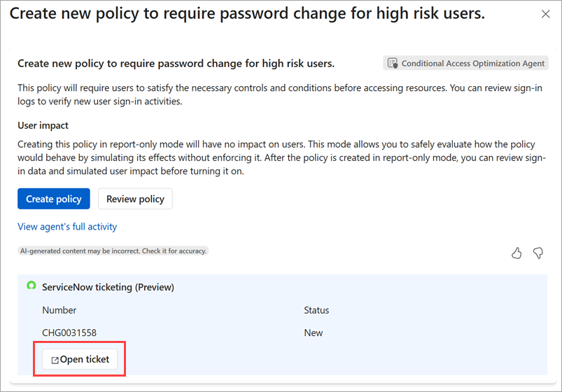Open Review policy
The height and width of the screenshot is (392, 562).
[x=135, y=199]
